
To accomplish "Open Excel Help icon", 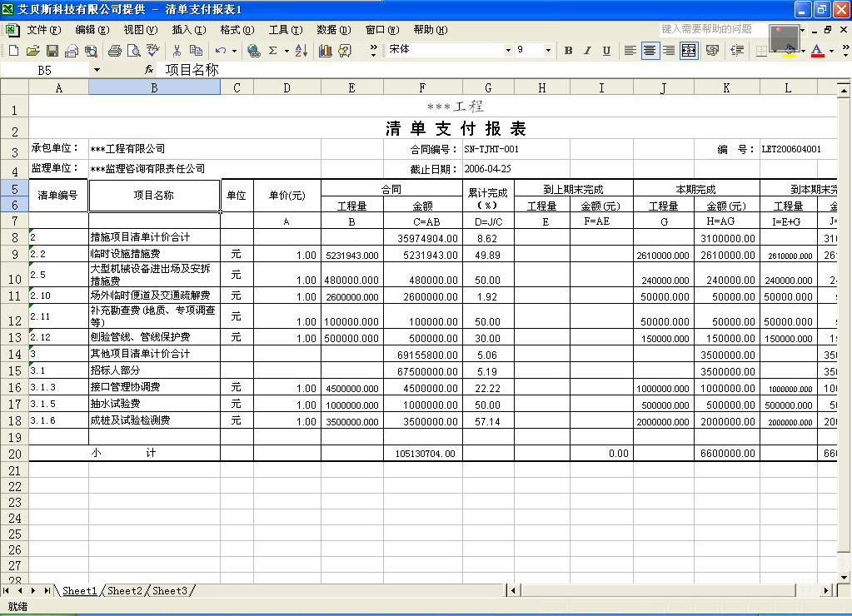I will pyautogui.click(x=345, y=51).
